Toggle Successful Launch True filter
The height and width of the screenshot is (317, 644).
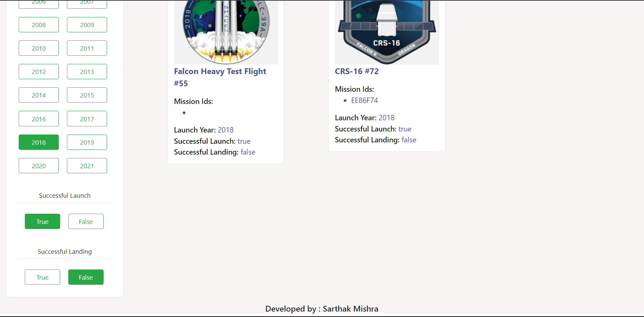coord(42,222)
